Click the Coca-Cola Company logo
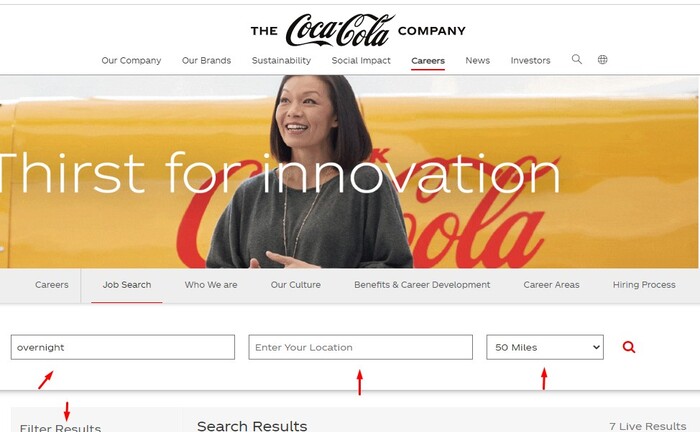This screenshot has width=700, height=432. 358,30
